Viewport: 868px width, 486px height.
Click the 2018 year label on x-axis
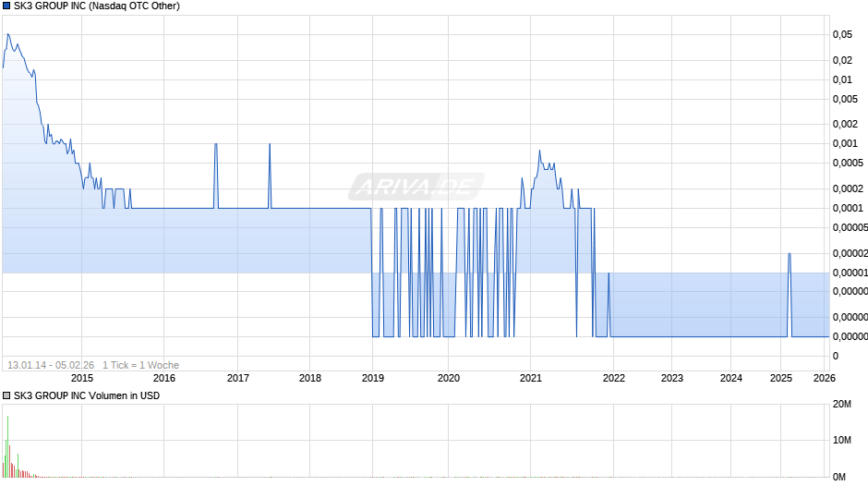click(x=310, y=378)
